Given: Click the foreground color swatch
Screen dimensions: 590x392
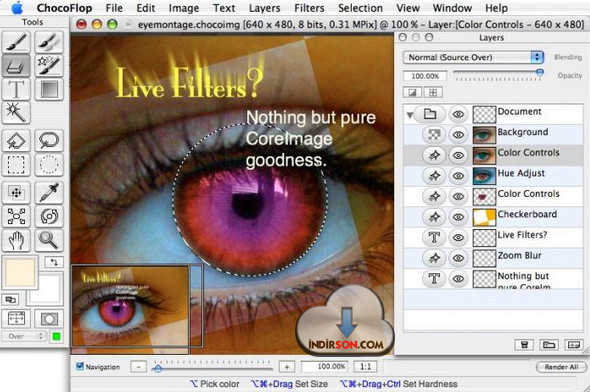Looking at the screenshot, I should click(x=20, y=272).
